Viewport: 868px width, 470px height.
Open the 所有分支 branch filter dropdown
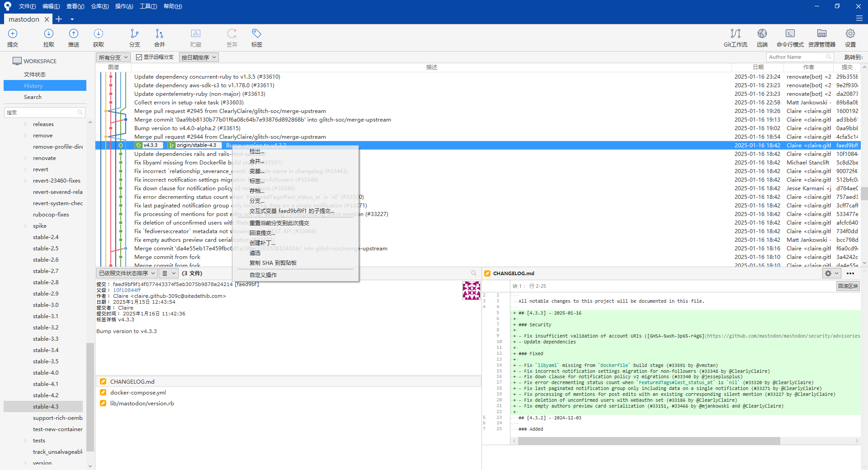click(113, 57)
